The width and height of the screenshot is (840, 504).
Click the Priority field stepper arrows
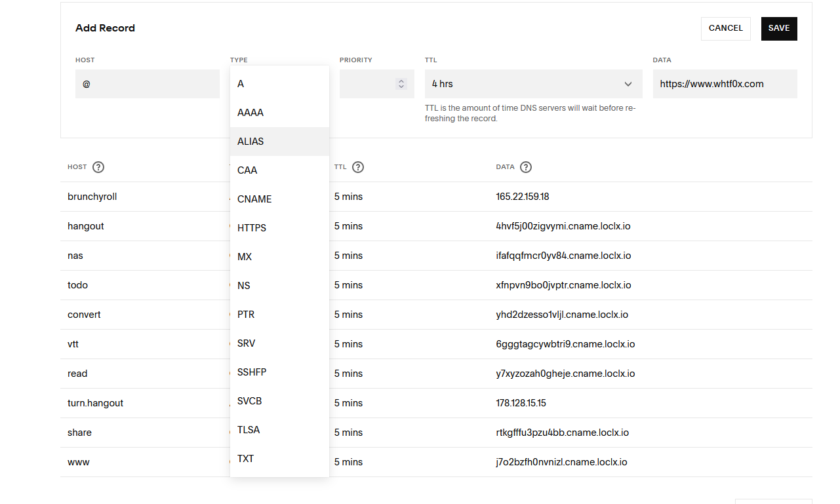pyautogui.click(x=401, y=84)
